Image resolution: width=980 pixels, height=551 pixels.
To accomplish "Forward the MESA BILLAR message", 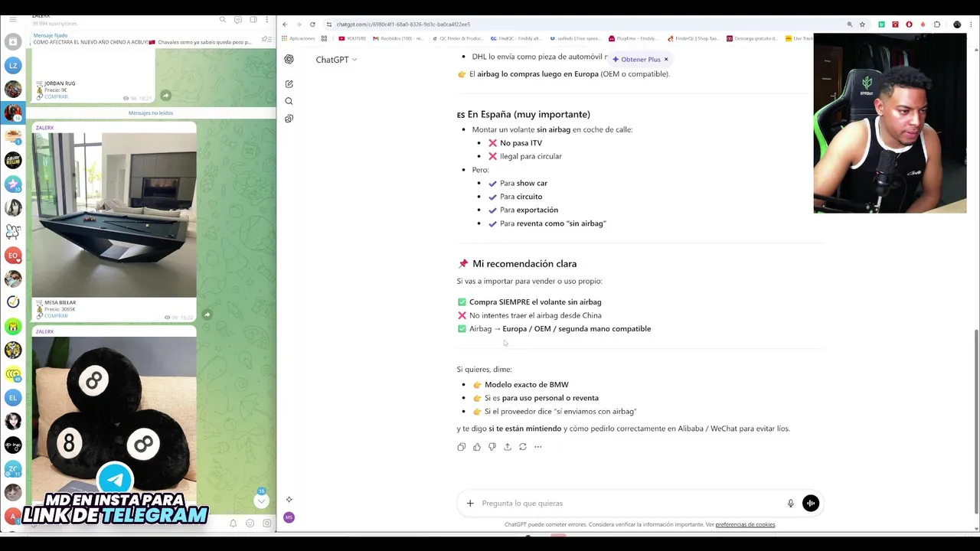I will tap(207, 315).
